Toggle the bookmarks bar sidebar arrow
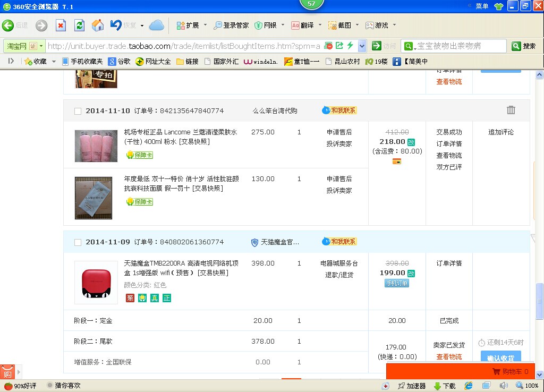Viewport: 544px width, 392px height. point(11,61)
